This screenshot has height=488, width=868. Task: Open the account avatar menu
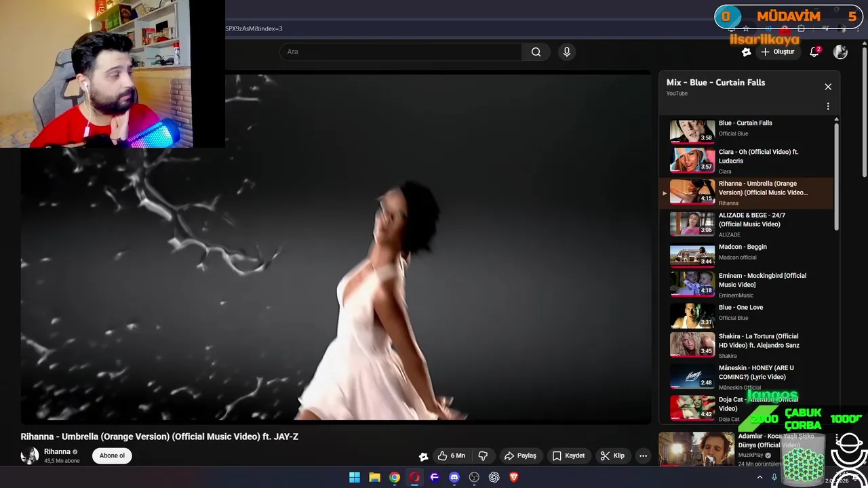coord(840,52)
